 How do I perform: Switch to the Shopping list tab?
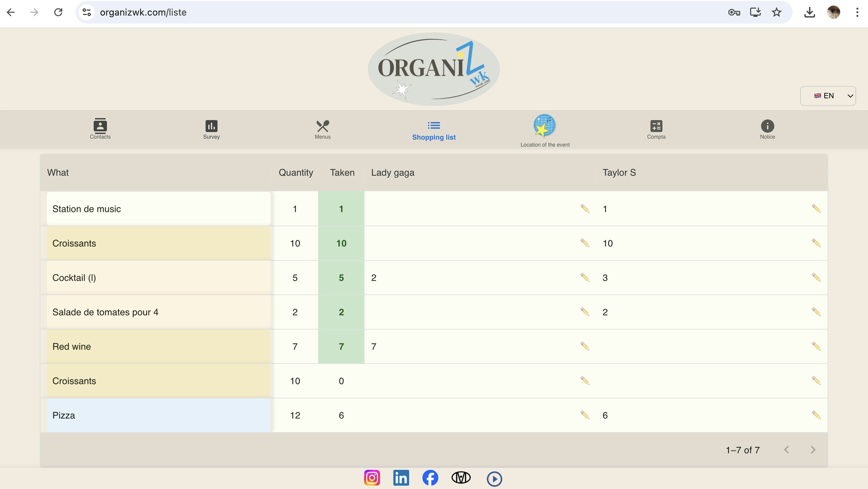pos(434,131)
